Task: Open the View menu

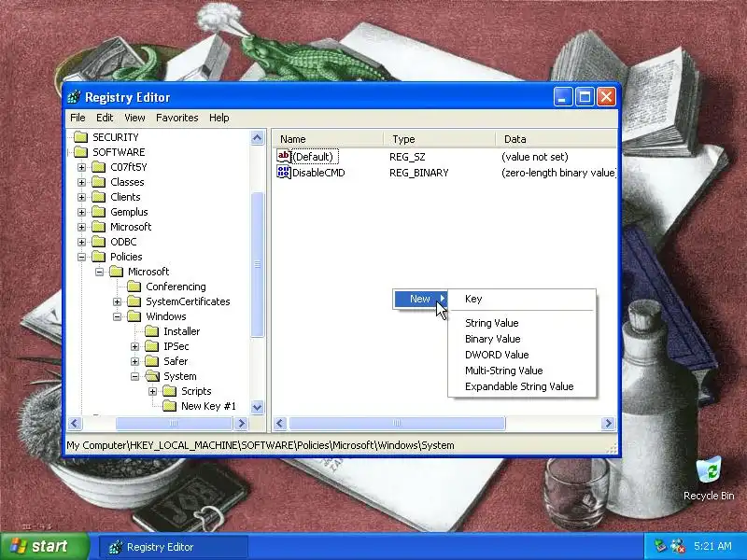Action: coord(134,118)
